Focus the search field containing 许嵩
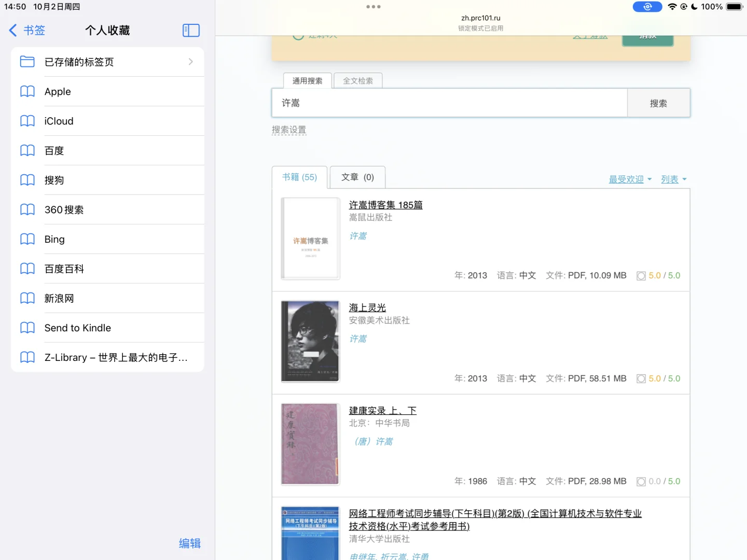 tap(449, 103)
